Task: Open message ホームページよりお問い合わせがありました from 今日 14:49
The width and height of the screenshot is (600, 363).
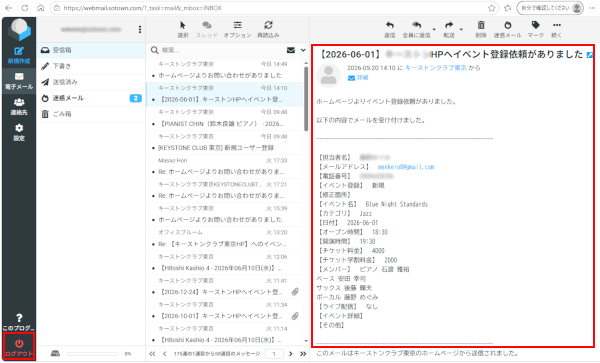Action: [x=225, y=70]
